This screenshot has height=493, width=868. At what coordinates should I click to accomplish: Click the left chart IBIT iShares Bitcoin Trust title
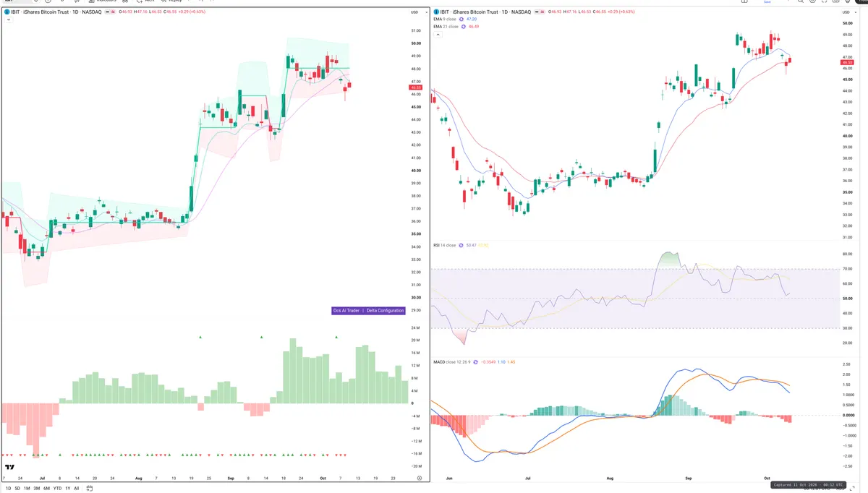pyautogui.click(x=56, y=12)
